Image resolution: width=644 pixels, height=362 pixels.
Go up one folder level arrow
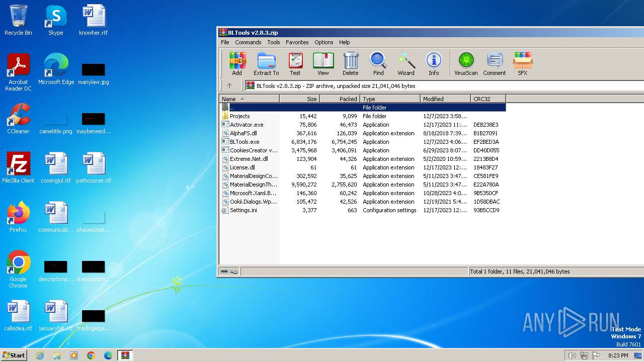pyautogui.click(x=229, y=86)
